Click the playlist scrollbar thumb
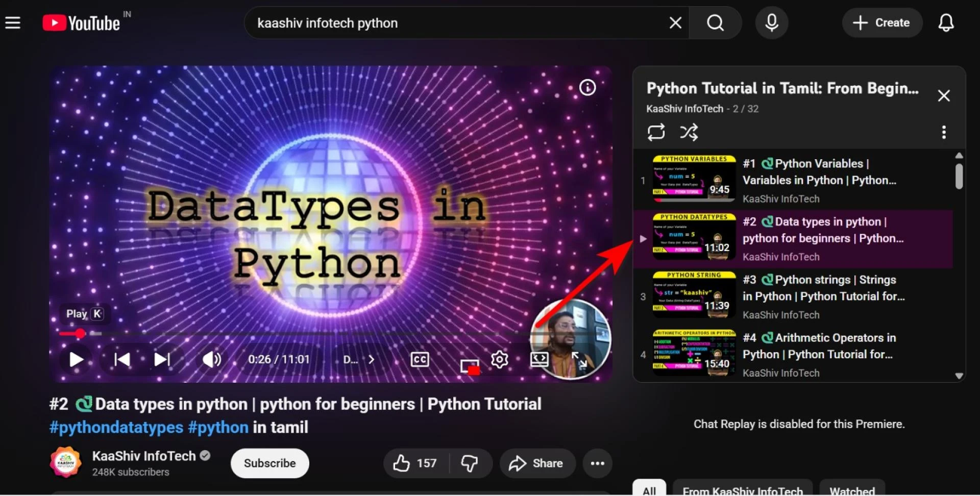 click(959, 177)
